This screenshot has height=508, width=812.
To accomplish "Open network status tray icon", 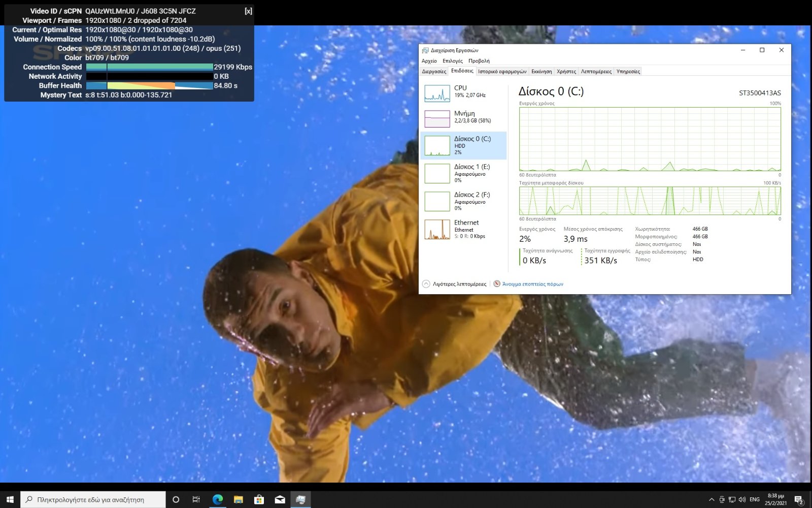I will coord(732,499).
